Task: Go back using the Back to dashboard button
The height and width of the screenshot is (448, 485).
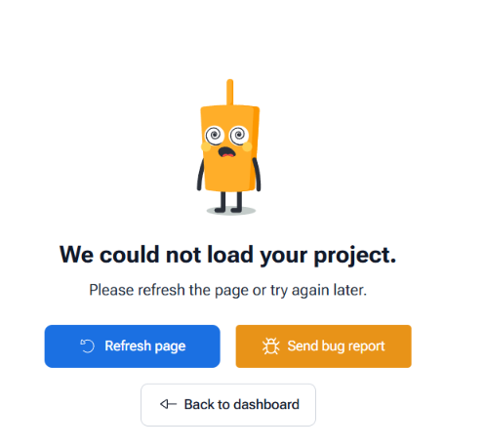Action: point(228,405)
